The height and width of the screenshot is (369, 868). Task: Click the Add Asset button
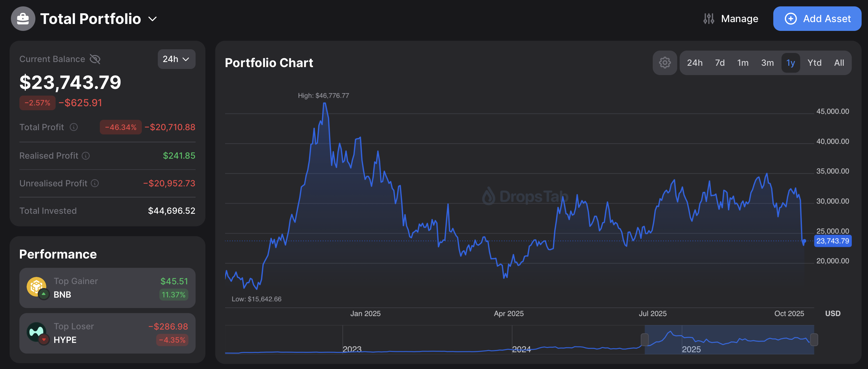817,19
